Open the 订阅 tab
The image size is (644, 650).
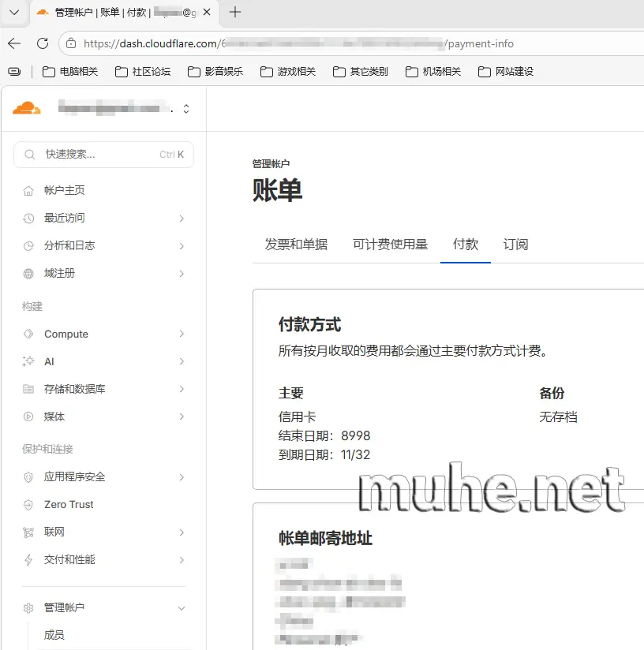point(515,245)
